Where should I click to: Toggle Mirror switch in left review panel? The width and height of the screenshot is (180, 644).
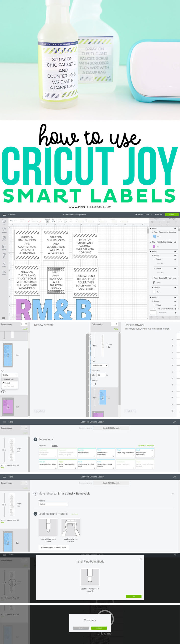point(3,392)
